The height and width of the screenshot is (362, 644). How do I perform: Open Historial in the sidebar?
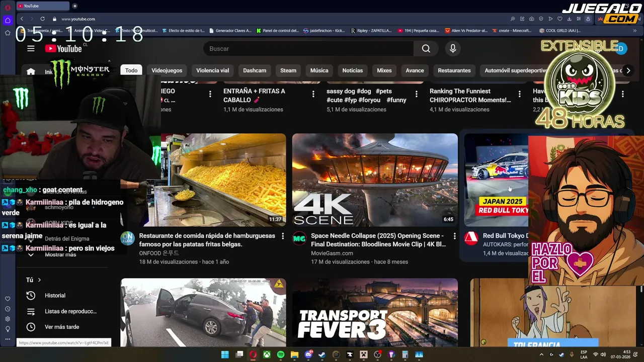[55, 296]
